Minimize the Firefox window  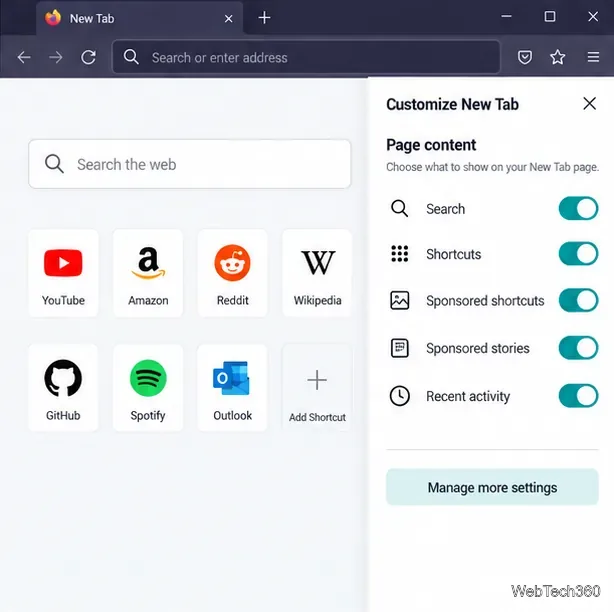click(x=506, y=16)
